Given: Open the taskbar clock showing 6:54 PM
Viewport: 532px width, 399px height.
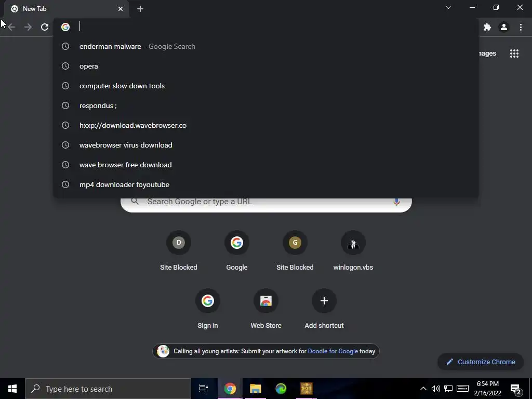Looking at the screenshot, I should pyautogui.click(x=487, y=389).
